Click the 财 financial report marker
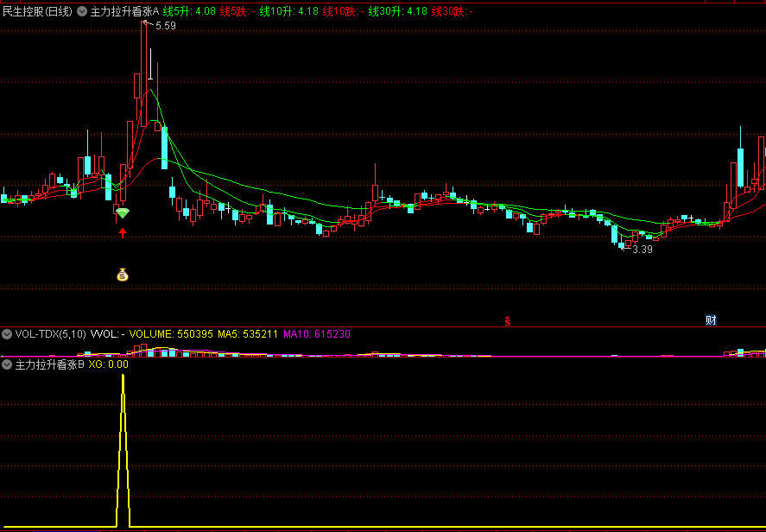Image resolution: width=766 pixels, height=532 pixels. tap(711, 320)
